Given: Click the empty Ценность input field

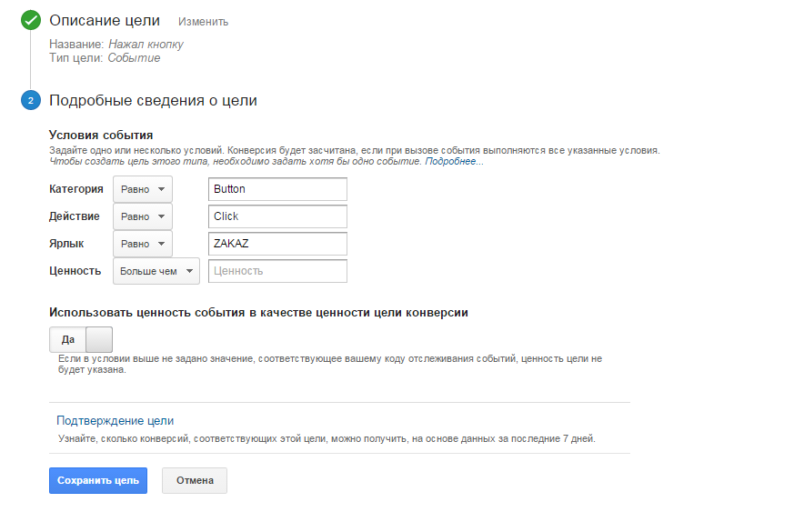Looking at the screenshot, I should [277, 271].
